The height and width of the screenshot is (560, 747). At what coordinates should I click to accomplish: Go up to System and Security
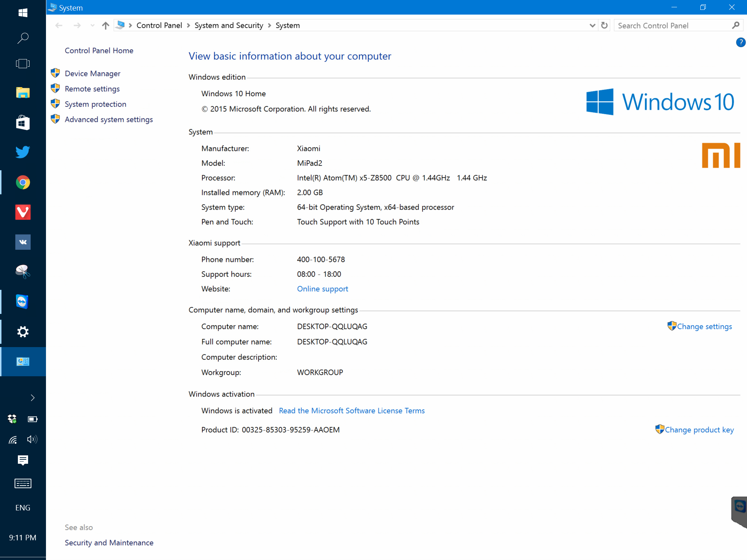pos(106,26)
